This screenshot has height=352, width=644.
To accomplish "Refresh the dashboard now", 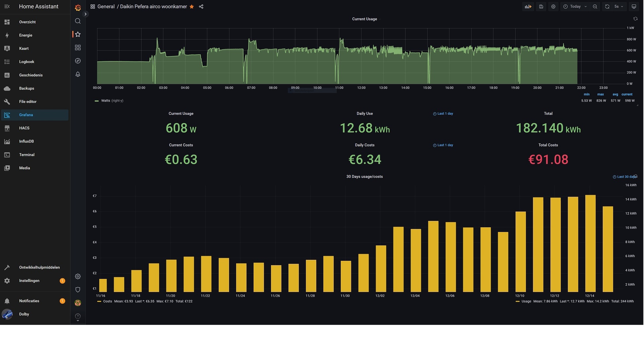I will 607,6.
